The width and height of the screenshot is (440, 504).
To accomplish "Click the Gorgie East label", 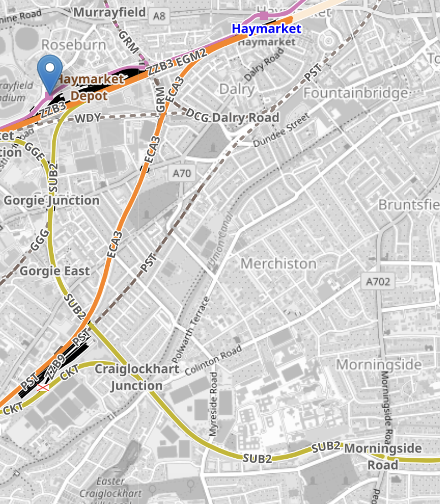I will [x=55, y=271].
